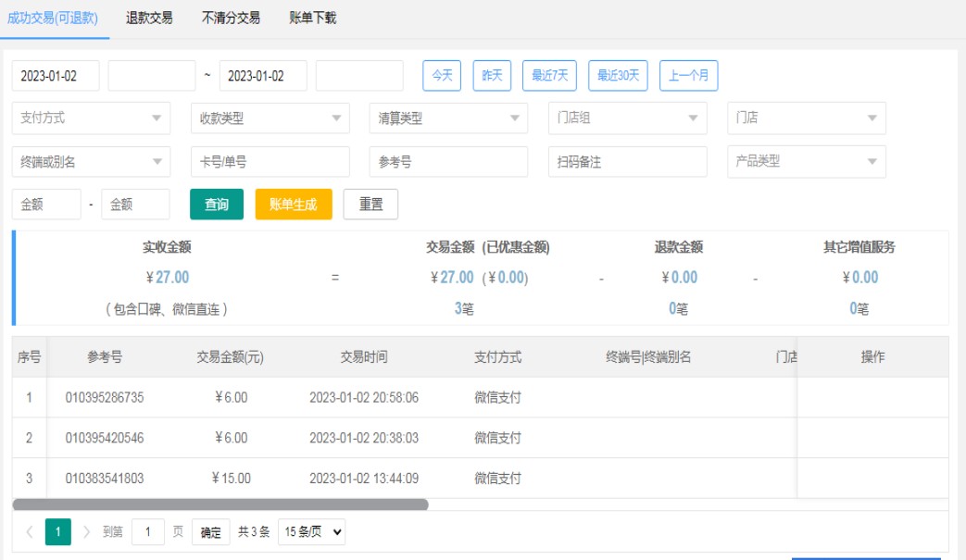This screenshot has height=560, width=966.
Task: Click the 重置 reset button
Action: (x=370, y=205)
